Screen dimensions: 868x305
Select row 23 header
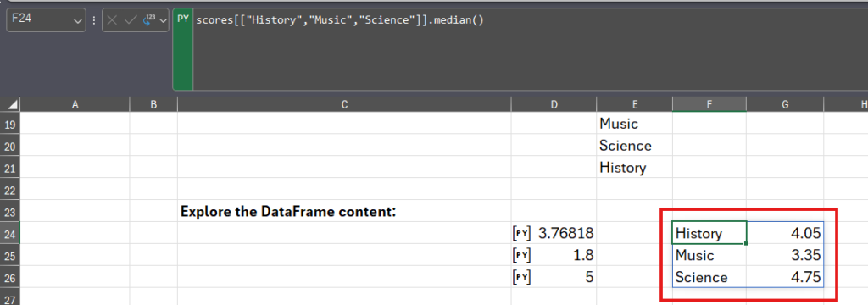(10, 212)
